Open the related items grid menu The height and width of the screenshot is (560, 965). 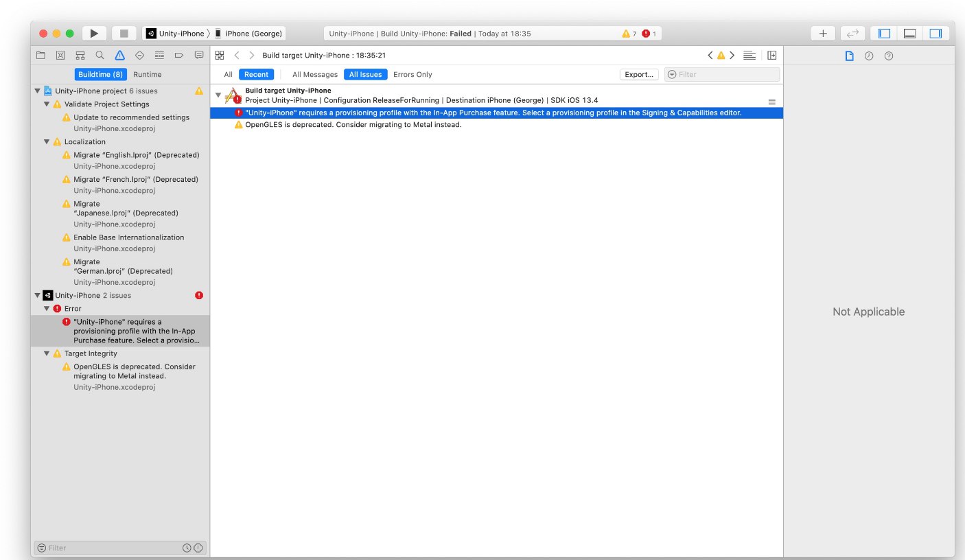click(x=220, y=55)
